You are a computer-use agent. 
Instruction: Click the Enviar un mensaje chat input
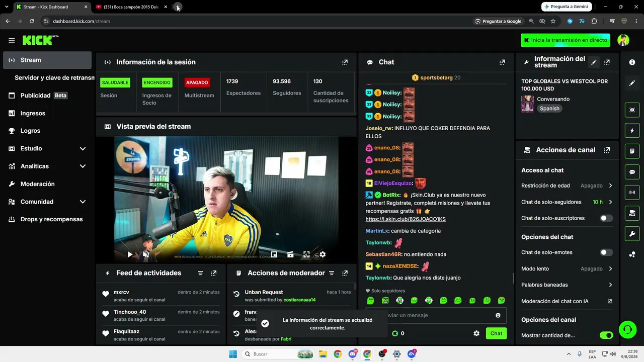tap(437, 315)
